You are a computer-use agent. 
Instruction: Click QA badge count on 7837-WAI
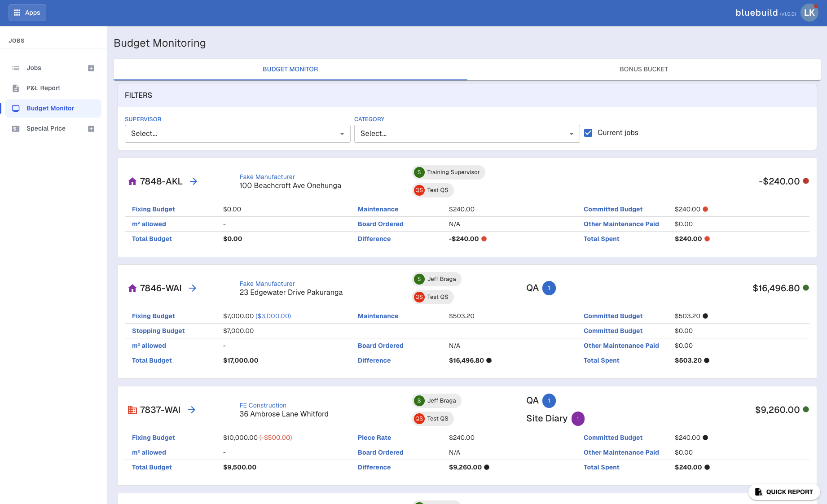[549, 401]
